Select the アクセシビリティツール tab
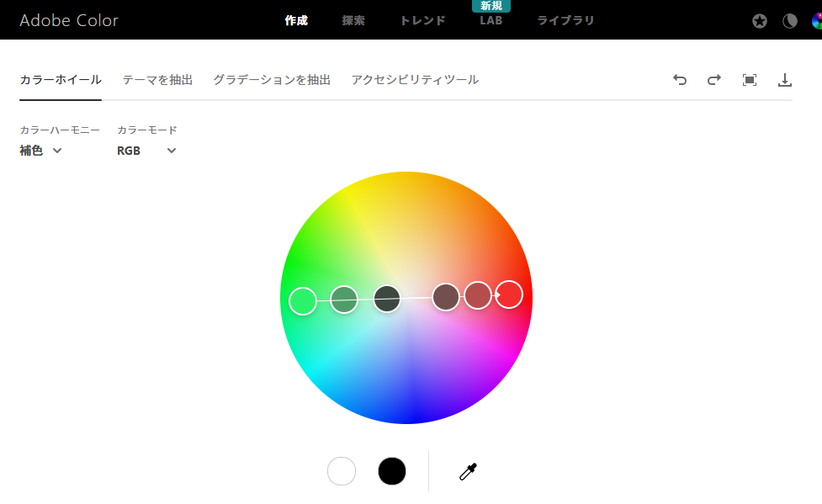 pos(415,80)
